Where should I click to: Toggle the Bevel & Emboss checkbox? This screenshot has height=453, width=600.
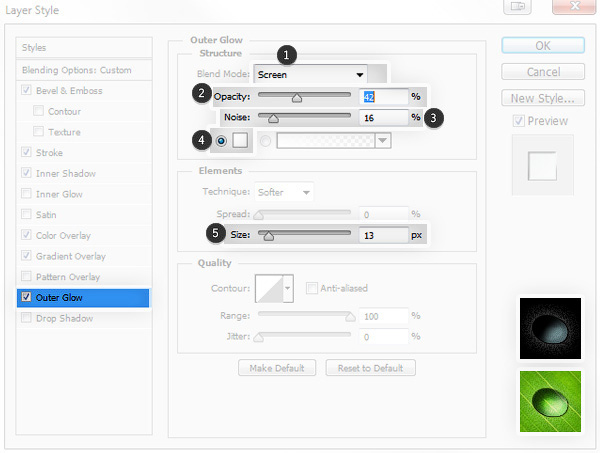pos(26,90)
